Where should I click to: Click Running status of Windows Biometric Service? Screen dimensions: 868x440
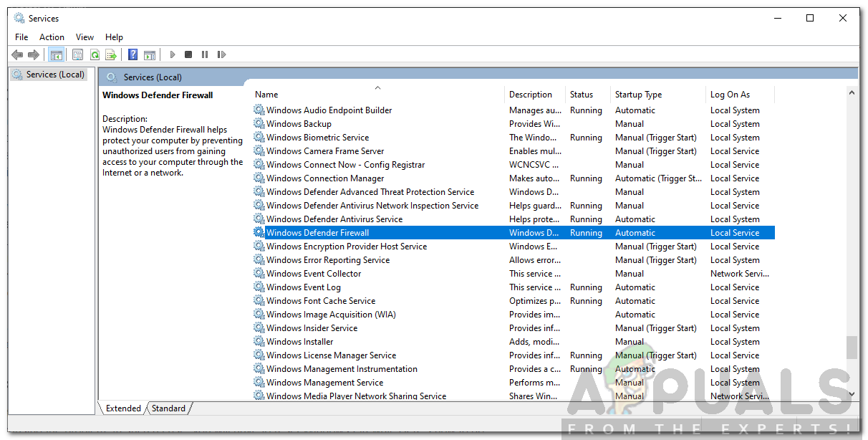point(586,138)
